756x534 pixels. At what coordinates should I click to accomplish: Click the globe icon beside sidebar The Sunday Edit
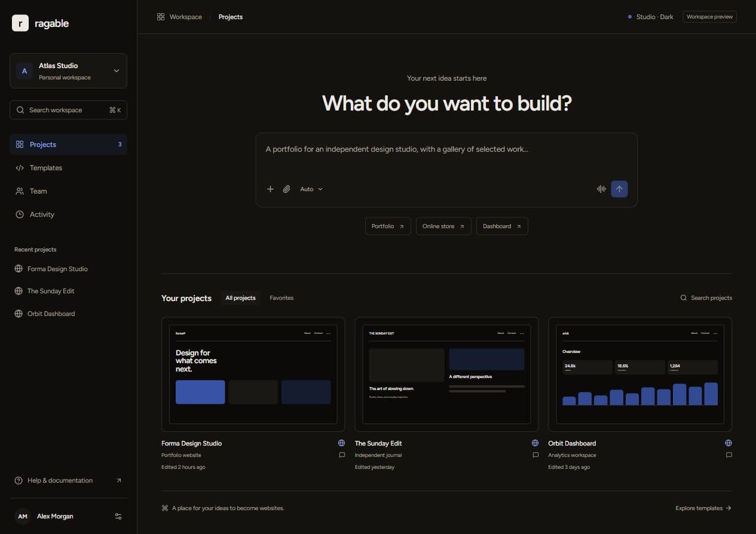click(x=19, y=291)
